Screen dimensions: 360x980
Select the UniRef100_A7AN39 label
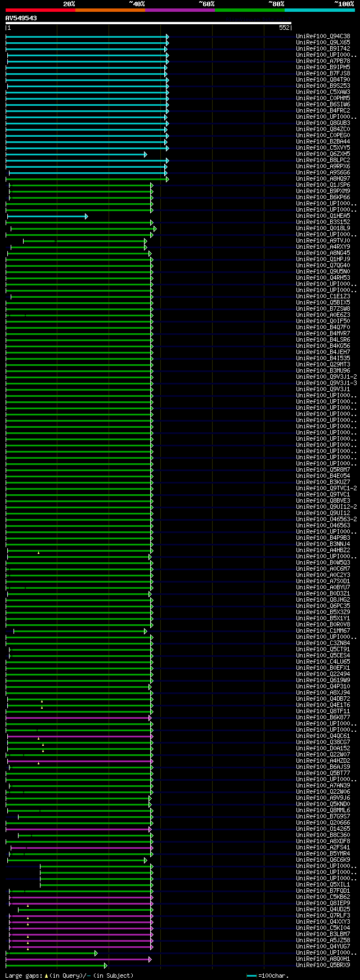(x=323, y=786)
